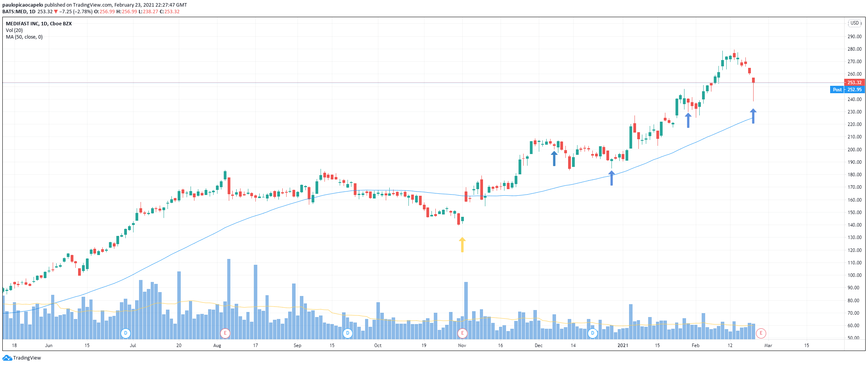The image size is (868, 365).
Task: Click the red 253.32 last price label
Action: click(854, 82)
